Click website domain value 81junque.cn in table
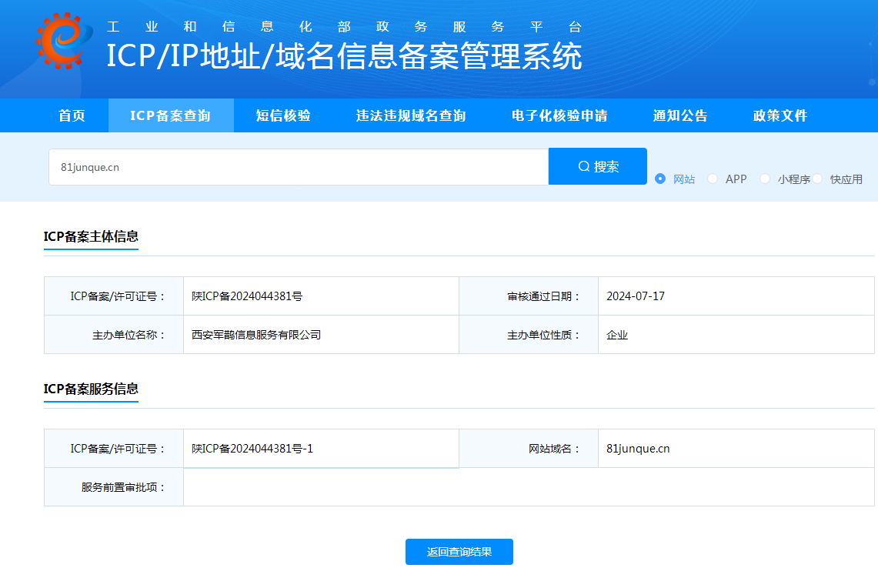The width and height of the screenshot is (878, 588). (639, 449)
